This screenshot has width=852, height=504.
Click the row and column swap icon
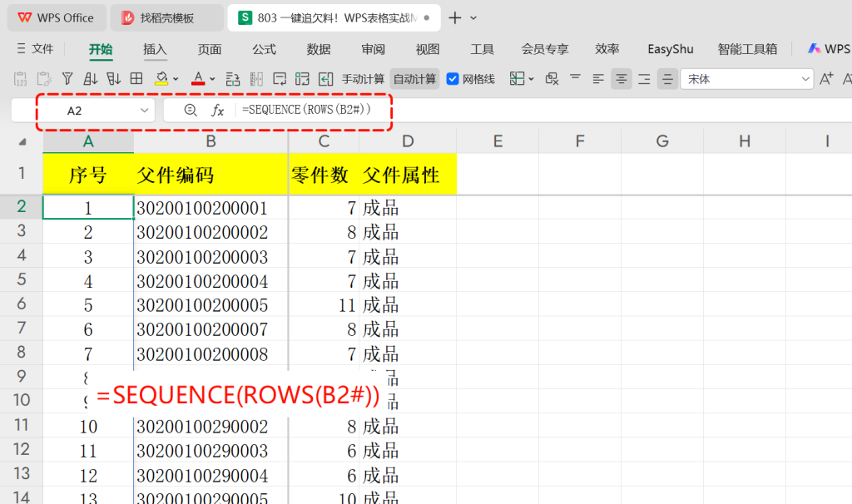(233, 79)
